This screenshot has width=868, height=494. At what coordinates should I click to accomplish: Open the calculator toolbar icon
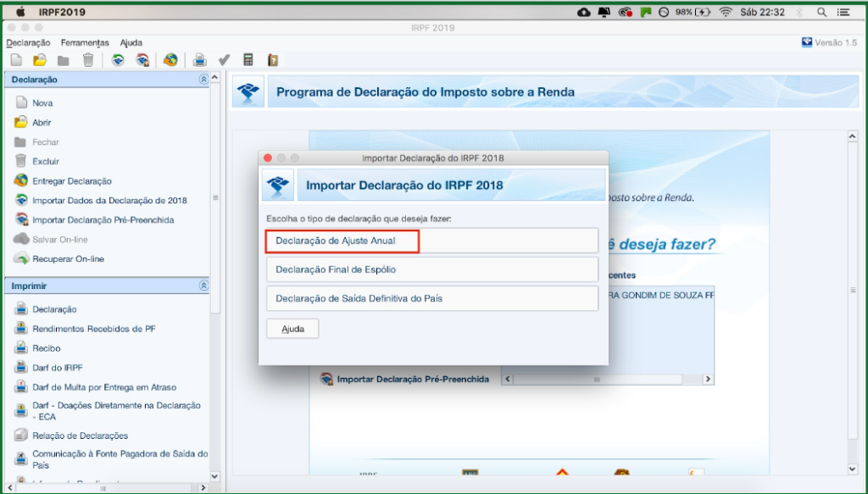[x=248, y=60]
